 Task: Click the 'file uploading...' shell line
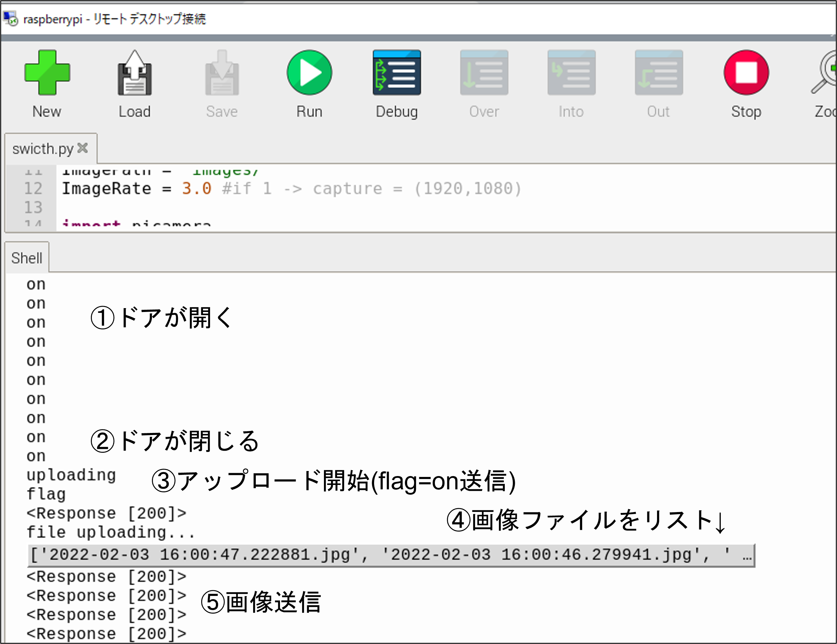coord(110,532)
